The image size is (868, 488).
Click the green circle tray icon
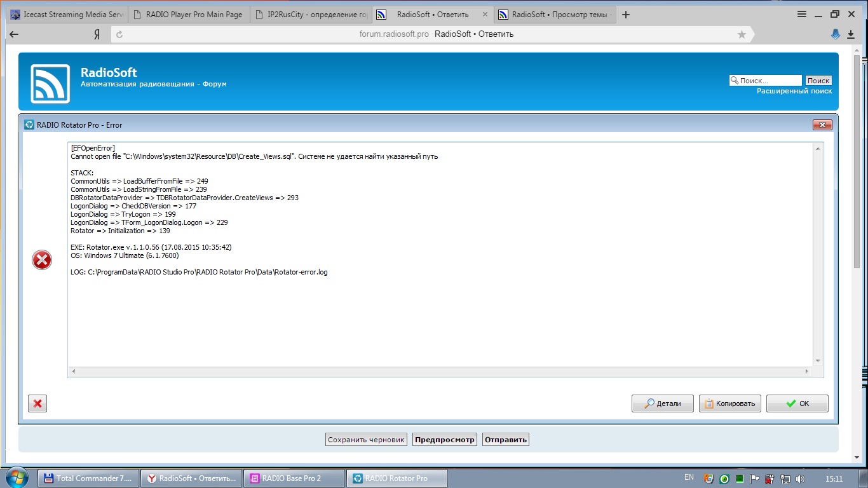[724, 478]
